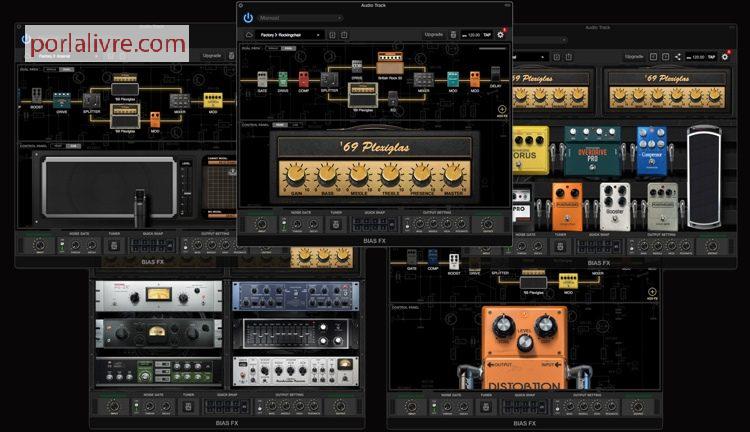Select the teal MOD pedal in front window

[452, 79]
